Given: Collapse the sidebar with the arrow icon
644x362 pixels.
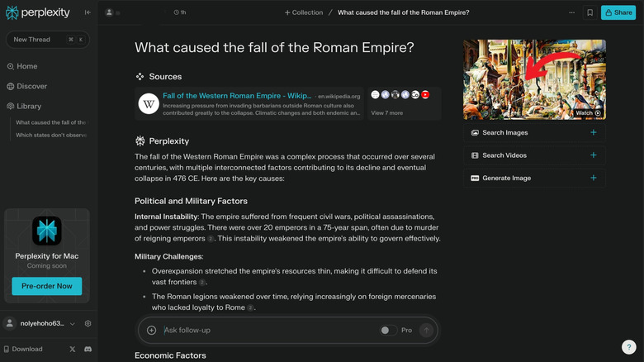Looking at the screenshot, I should click(88, 12).
